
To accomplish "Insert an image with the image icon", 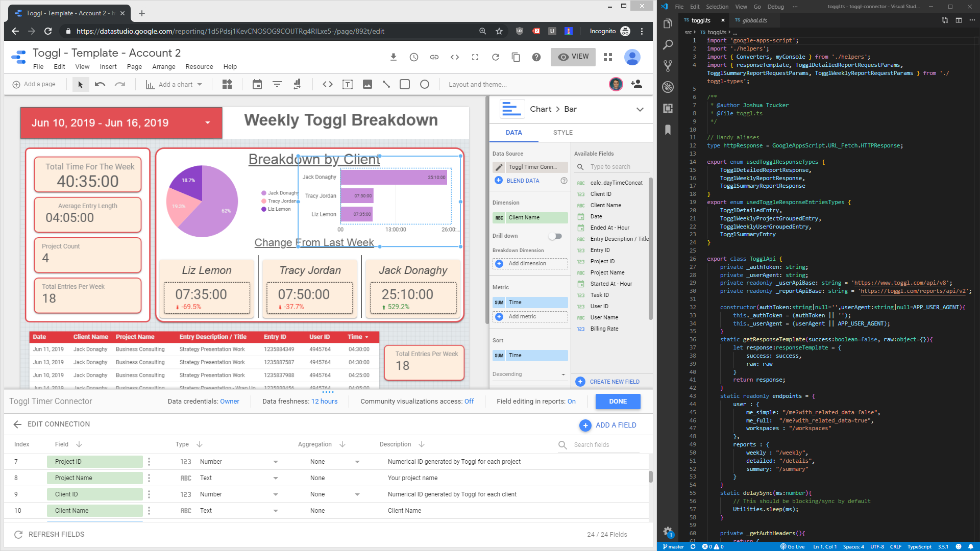I will [x=367, y=85].
